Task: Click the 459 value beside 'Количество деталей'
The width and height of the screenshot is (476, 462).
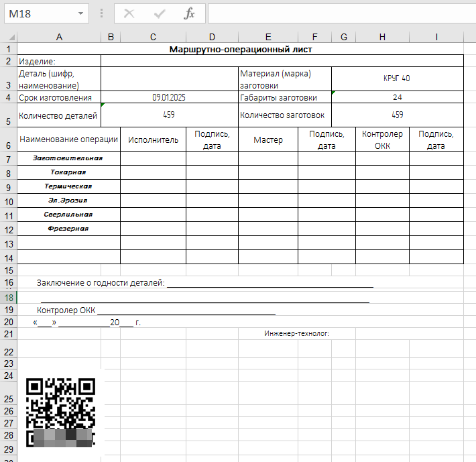Action: [x=170, y=115]
